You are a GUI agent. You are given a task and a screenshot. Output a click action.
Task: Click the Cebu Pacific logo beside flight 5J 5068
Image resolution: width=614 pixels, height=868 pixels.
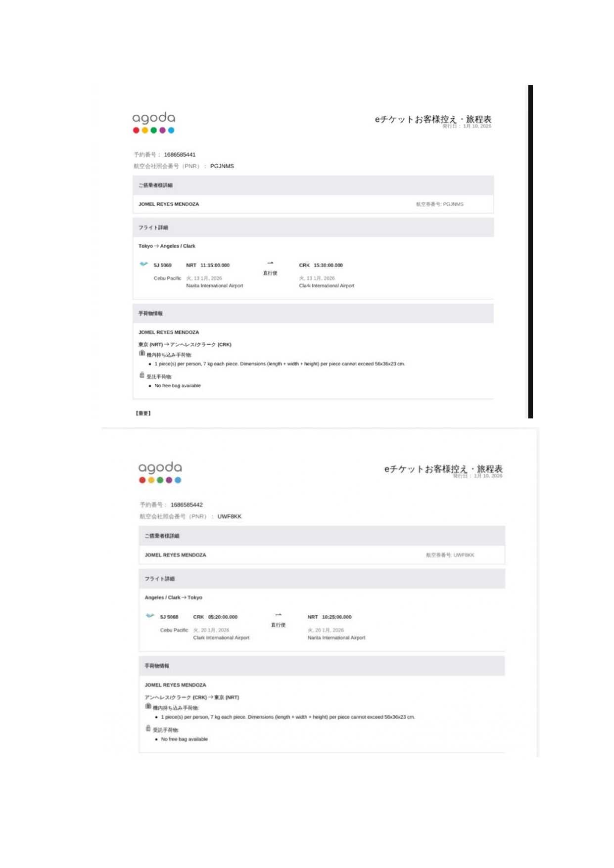click(150, 616)
